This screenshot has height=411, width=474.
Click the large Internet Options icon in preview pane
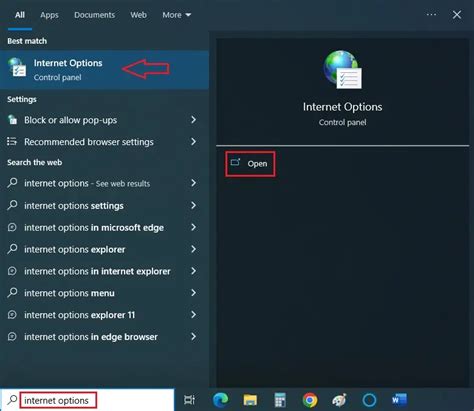[x=342, y=70]
